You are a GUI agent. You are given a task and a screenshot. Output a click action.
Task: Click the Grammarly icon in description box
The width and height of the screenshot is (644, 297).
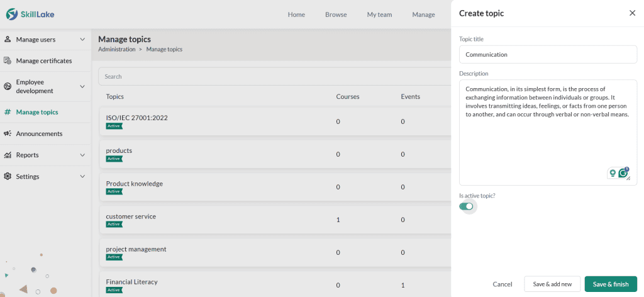[x=623, y=173]
